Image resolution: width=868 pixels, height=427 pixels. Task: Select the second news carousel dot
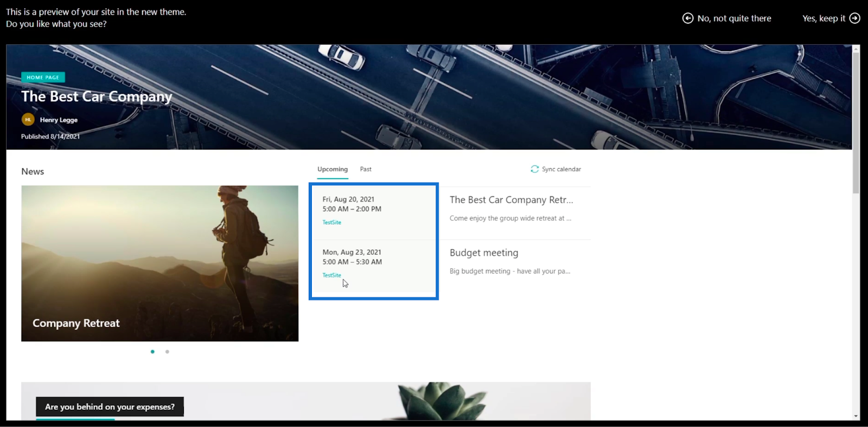pos(167,352)
